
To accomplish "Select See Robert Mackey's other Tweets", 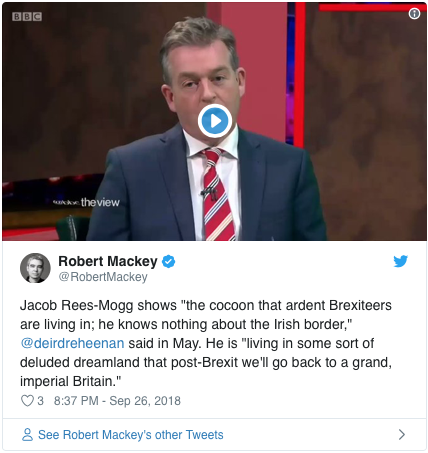I will [x=131, y=435].
